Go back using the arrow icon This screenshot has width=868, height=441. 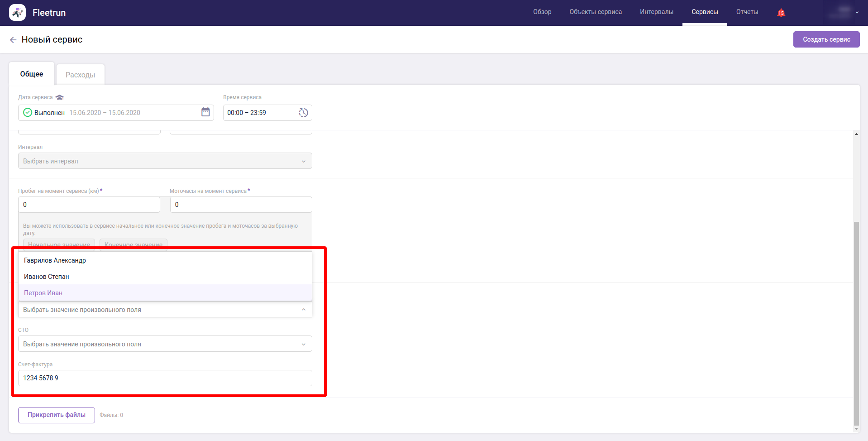(x=13, y=40)
